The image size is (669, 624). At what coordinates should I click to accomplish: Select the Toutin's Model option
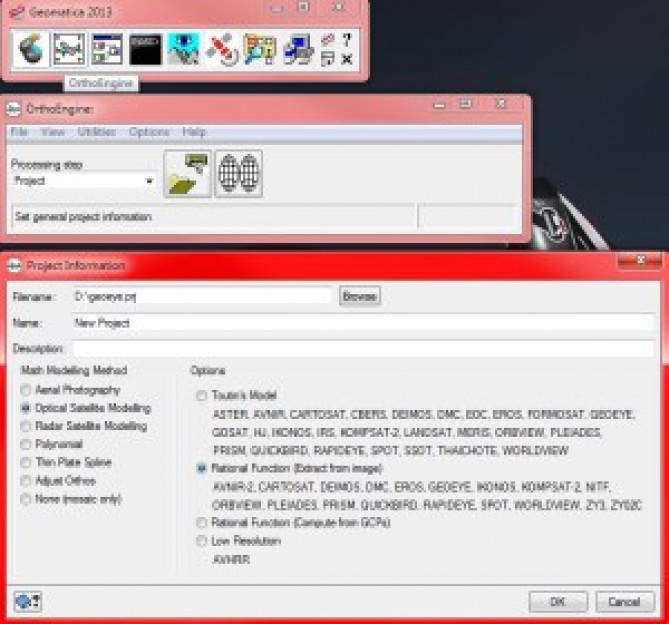pos(201,395)
